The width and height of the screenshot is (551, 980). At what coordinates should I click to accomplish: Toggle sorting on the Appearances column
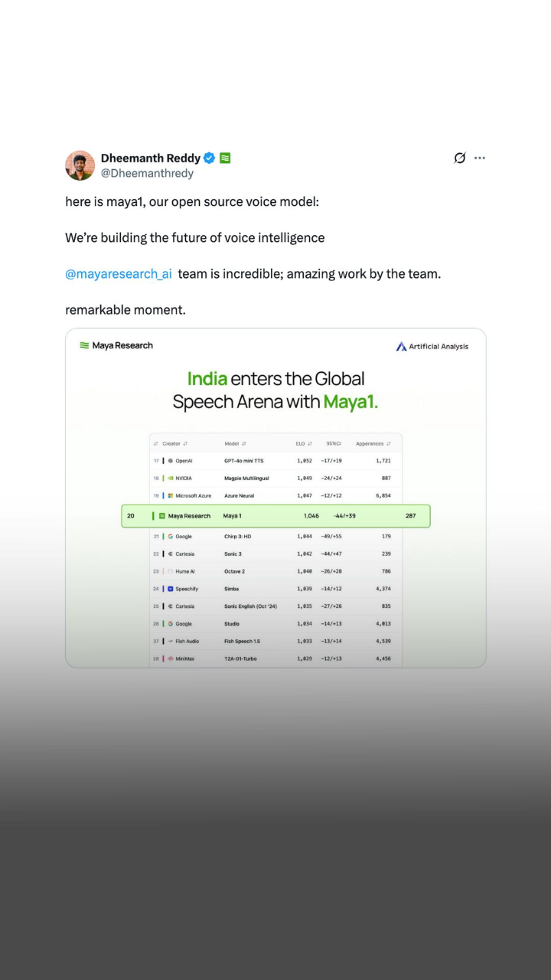389,443
